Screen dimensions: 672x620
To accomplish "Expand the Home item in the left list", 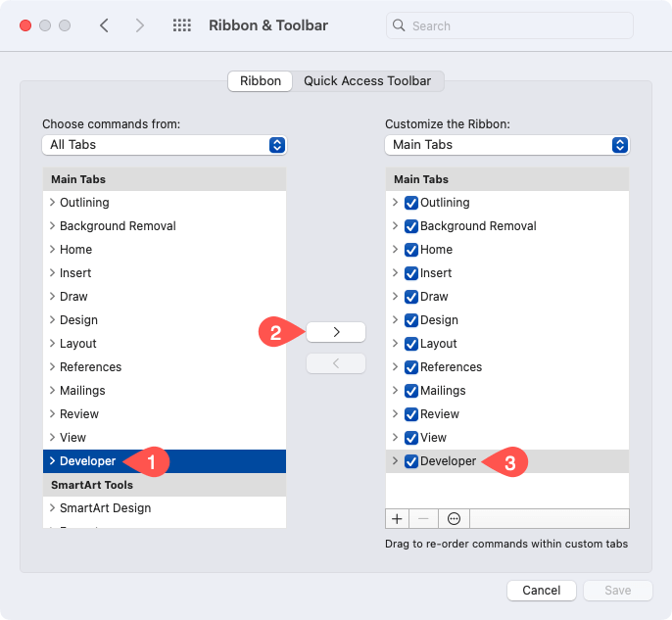I will 52,250.
